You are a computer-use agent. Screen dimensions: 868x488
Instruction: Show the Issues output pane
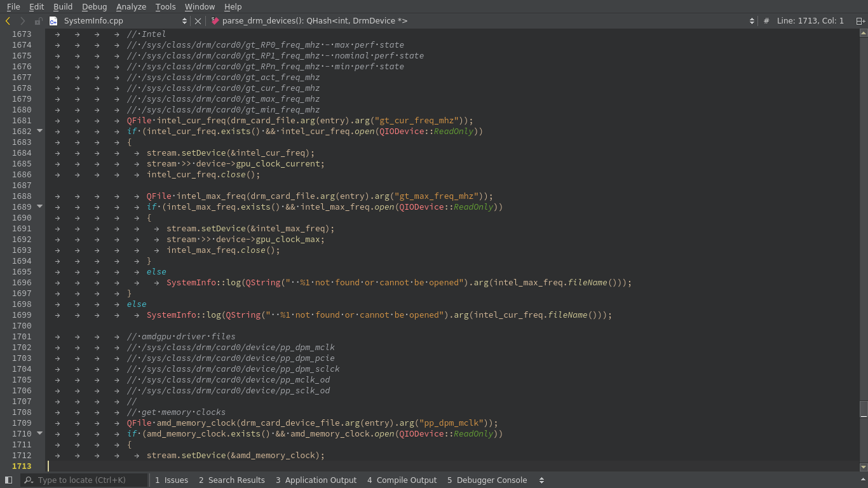pyautogui.click(x=172, y=480)
